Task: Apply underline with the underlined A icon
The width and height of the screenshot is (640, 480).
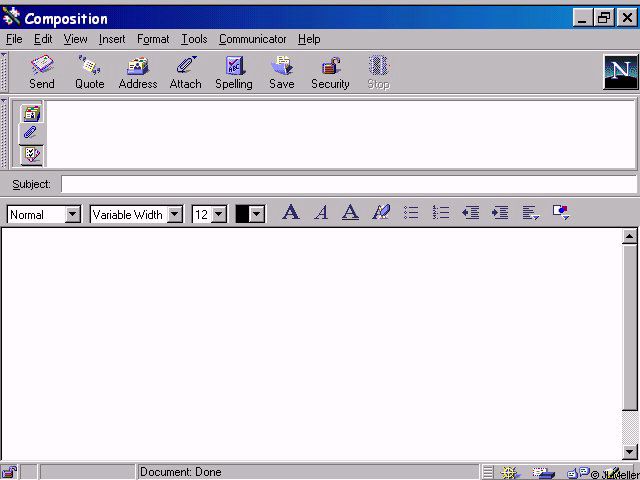Action: tap(350, 213)
